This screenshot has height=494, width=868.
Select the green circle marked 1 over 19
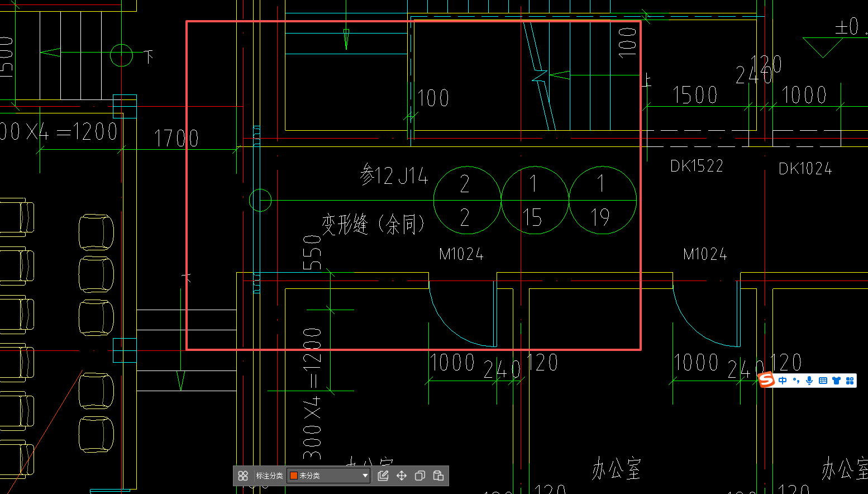click(602, 200)
